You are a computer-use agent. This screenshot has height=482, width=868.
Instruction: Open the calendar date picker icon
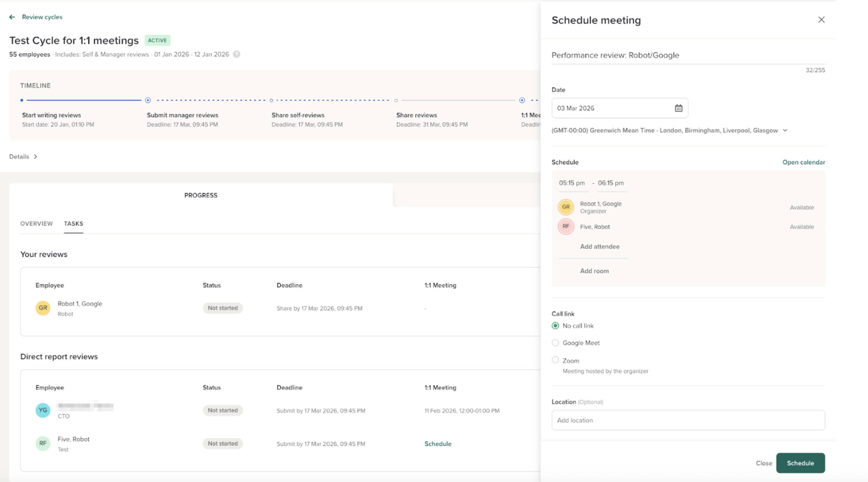678,108
